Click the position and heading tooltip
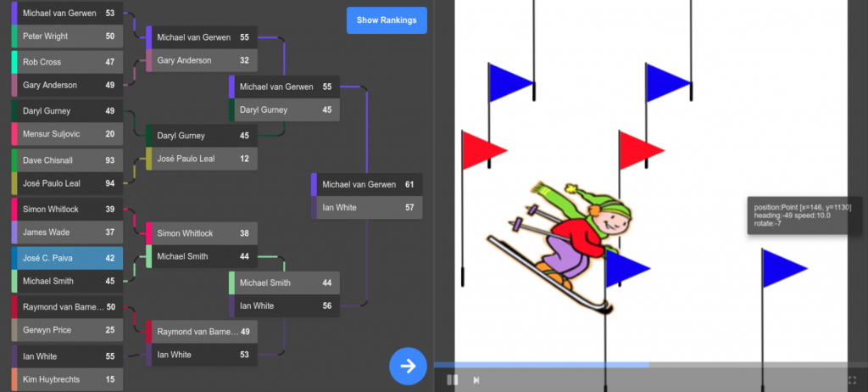This screenshot has width=868, height=392. [804, 216]
